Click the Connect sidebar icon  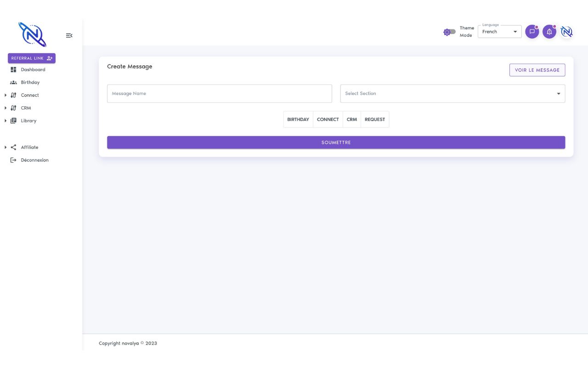tap(13, 95)
